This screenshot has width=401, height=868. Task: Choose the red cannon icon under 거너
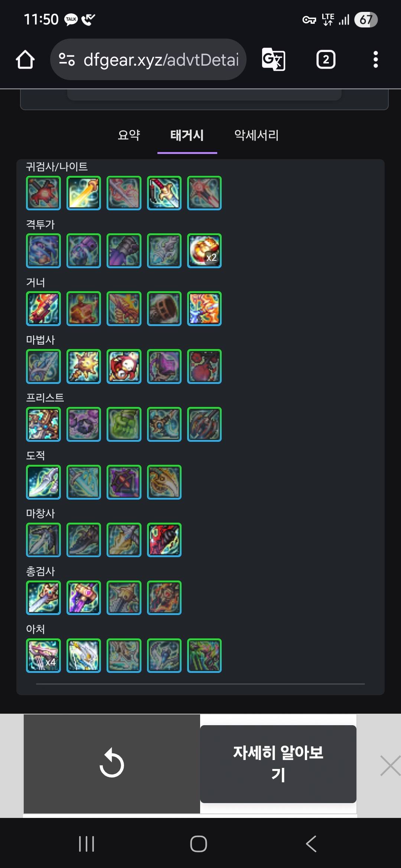point(43,309)
